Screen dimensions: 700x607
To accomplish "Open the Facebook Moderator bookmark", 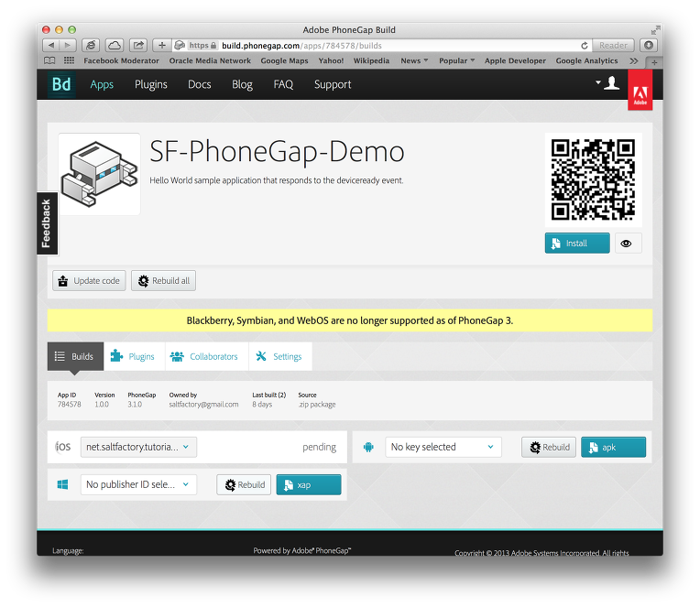I will pyautogui.click(x=121, y=60).
